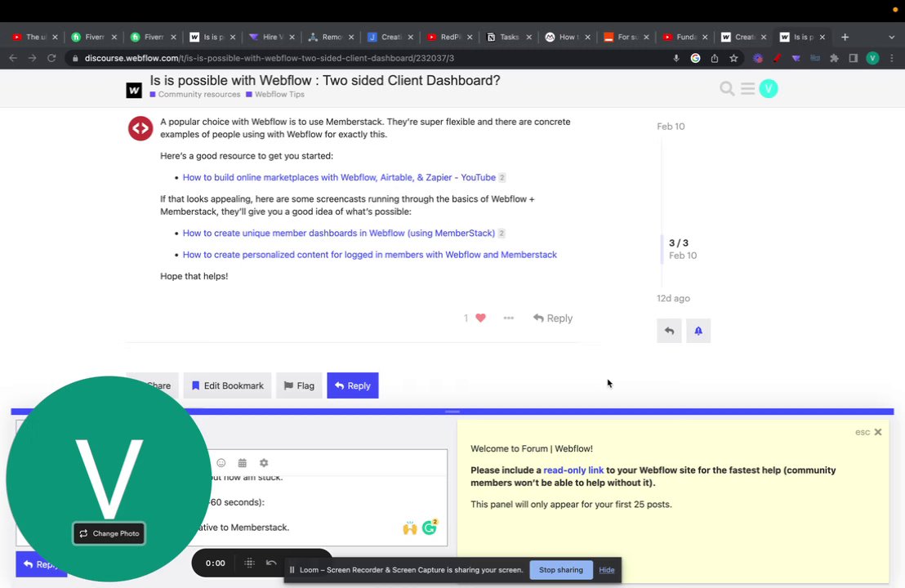Click the Webflow logo in forum header

point(134,90)
